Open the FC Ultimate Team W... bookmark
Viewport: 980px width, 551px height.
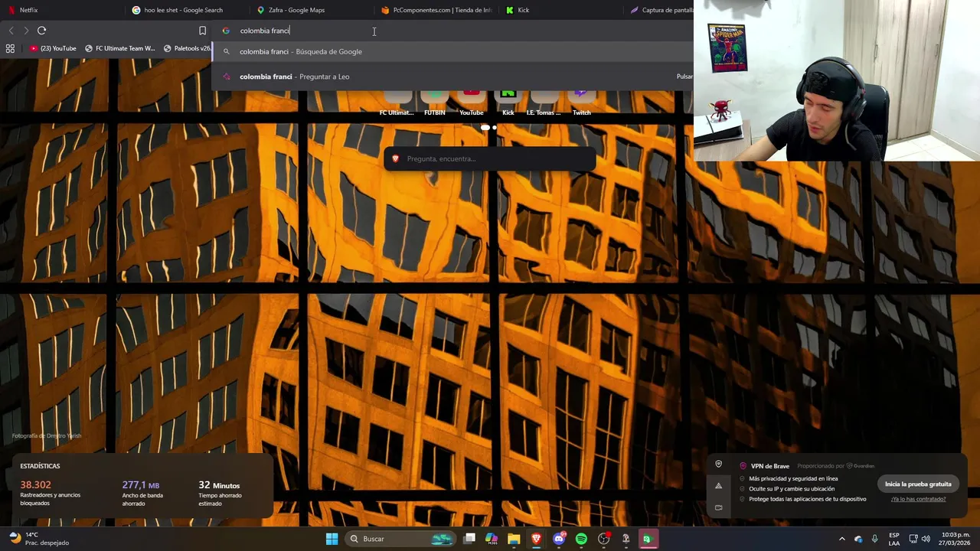coord(120,48)
